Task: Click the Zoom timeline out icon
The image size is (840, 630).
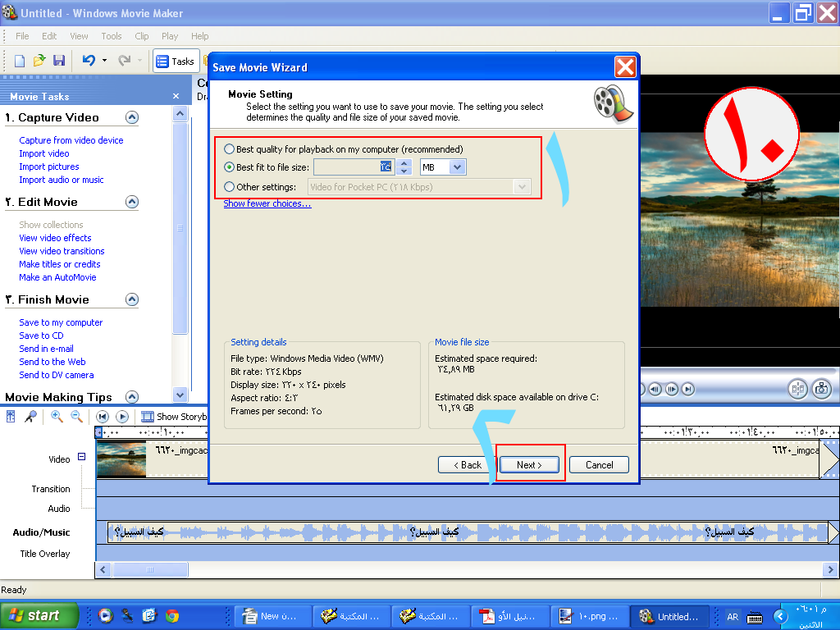Action: pyautogui.click(x=76, y=416)
